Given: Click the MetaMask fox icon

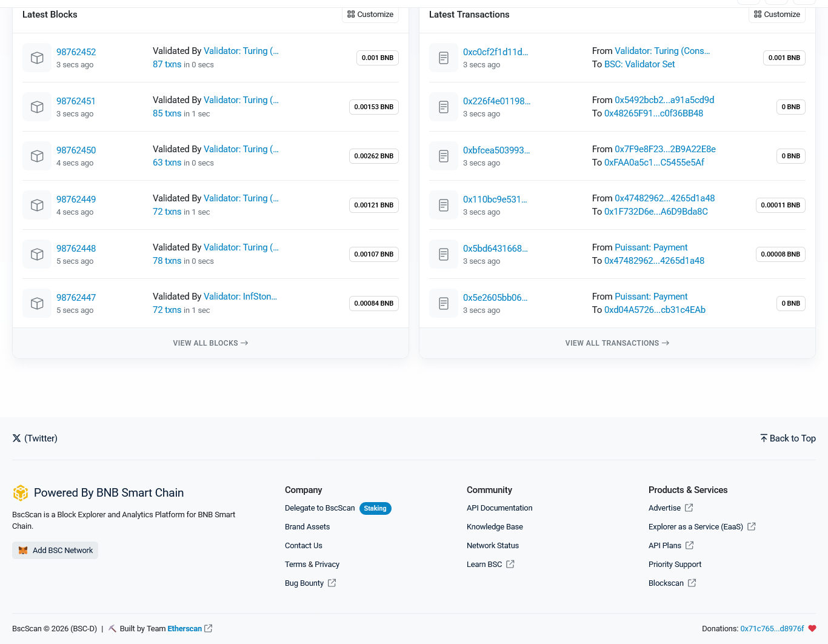Looking at the screenshot, I should (23, 551).
